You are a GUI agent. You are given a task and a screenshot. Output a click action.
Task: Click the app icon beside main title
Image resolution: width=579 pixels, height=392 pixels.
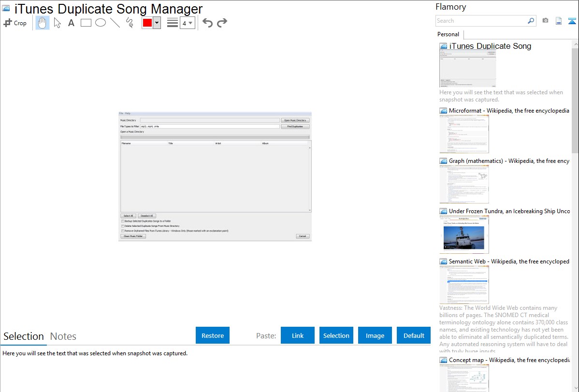[x=6, y=8]
